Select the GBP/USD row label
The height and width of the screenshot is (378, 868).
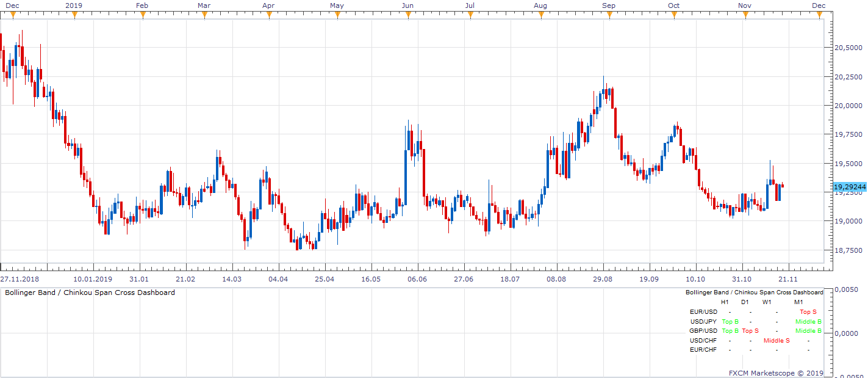coord(703,330)
